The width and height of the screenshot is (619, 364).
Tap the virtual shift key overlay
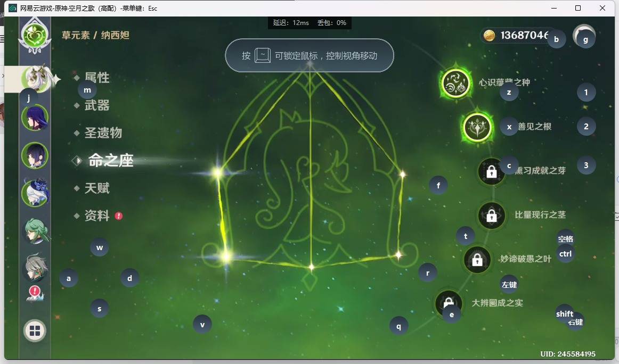point(565,313)
